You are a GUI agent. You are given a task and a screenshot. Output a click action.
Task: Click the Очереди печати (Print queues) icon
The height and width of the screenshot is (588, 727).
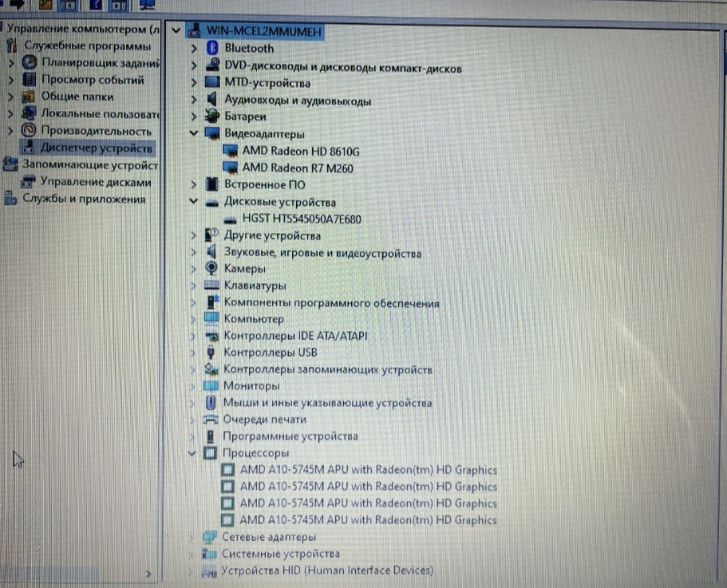tap(210, 420)
